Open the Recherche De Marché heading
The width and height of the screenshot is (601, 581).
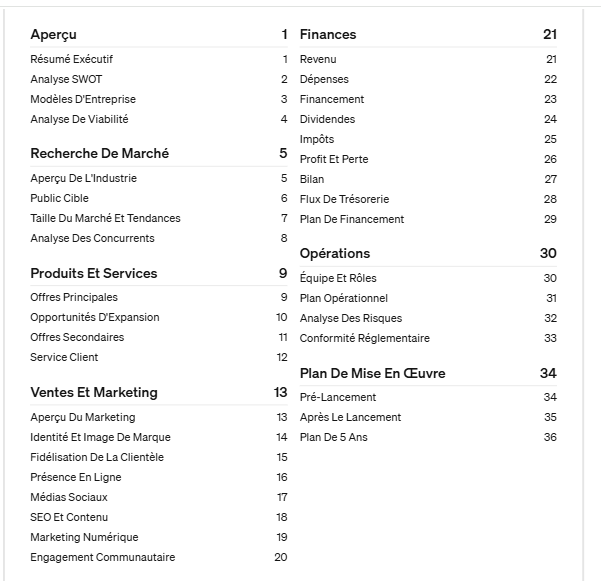[159, 153]
